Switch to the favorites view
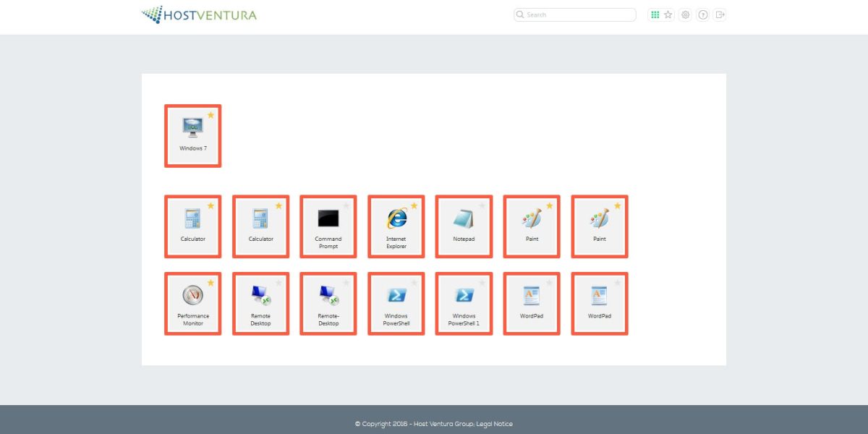This screenshot has height=434, width=868. 668,14
